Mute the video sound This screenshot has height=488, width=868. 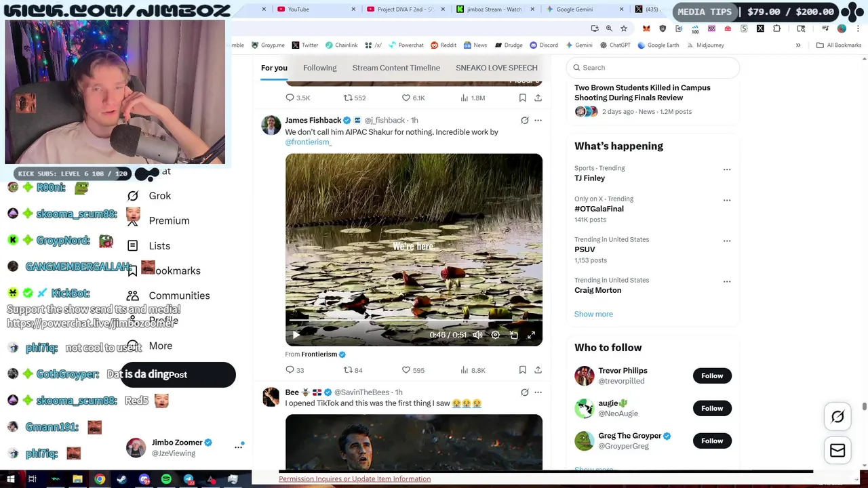tap(477, 335)
